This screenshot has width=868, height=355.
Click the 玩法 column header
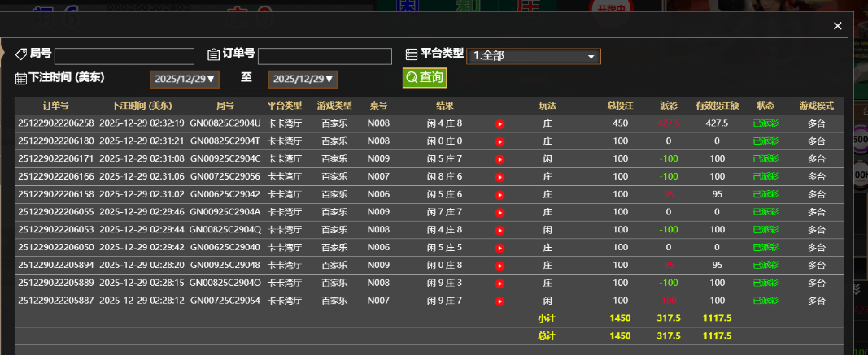(x=547, y=106)
